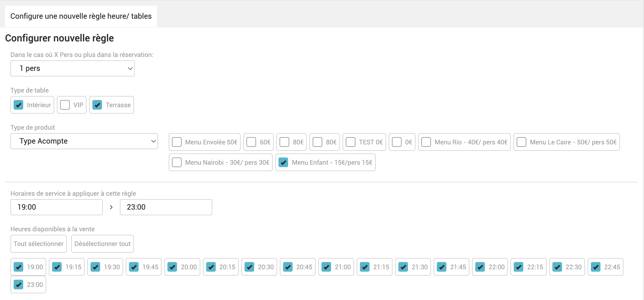Viewport: 644px width, 300px height.
Task: Deselect the 19:45 time slot
Action: pos(134,267)
